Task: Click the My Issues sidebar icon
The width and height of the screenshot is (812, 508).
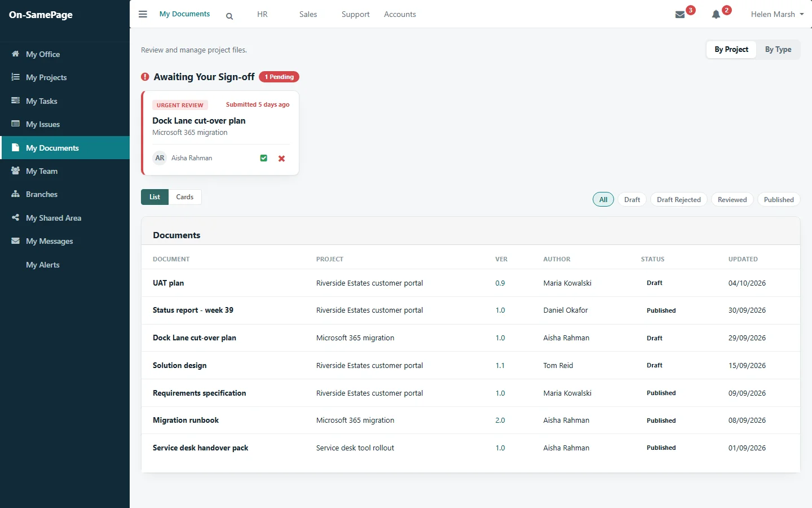Action: tap(15, 124)
